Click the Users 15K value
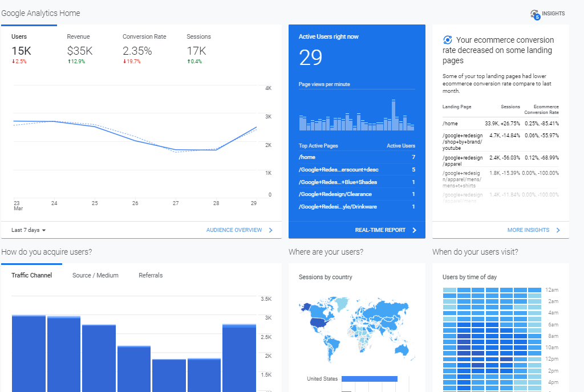 coord(21,51)
